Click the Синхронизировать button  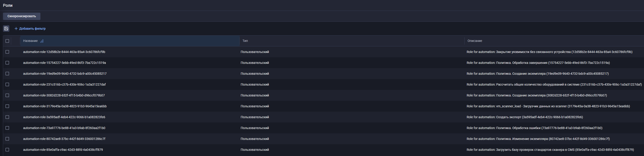(x=22, y=16)
